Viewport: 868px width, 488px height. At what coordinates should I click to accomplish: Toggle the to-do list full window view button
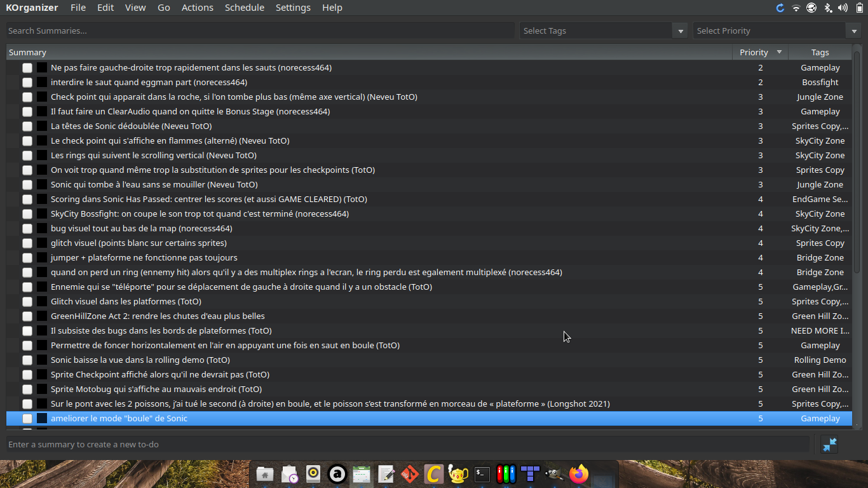coord(829,445)
